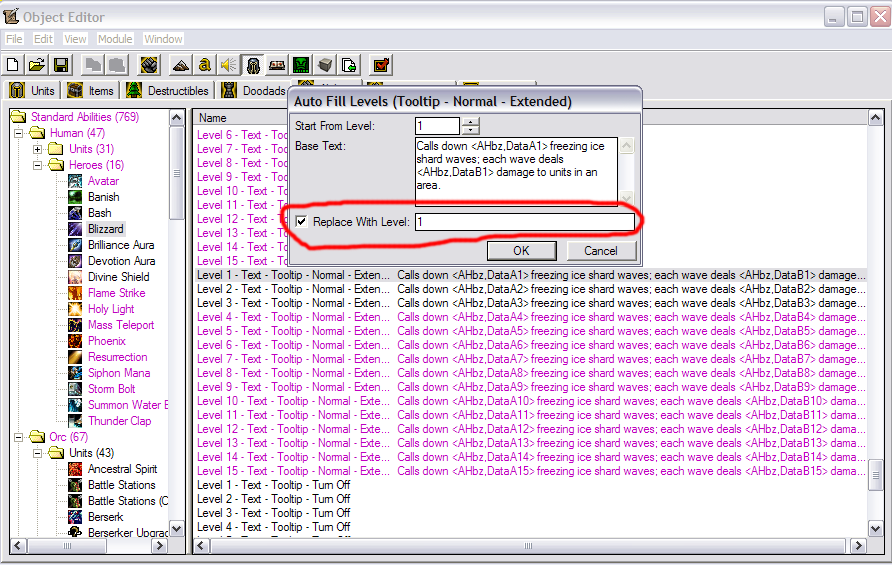Click the greyed Copy toolbar icon

[x=92, y=65]
